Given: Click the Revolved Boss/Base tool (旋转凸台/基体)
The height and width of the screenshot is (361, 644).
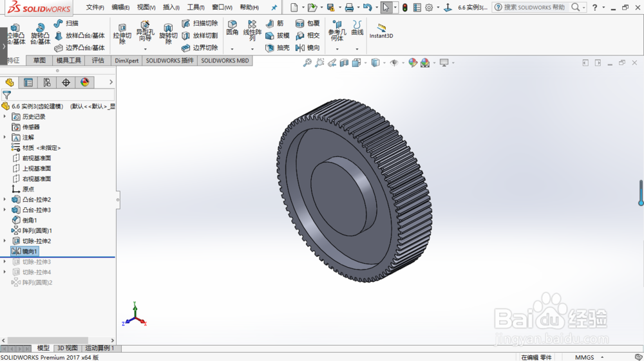Looking at the screenshot, I should 40,34.
